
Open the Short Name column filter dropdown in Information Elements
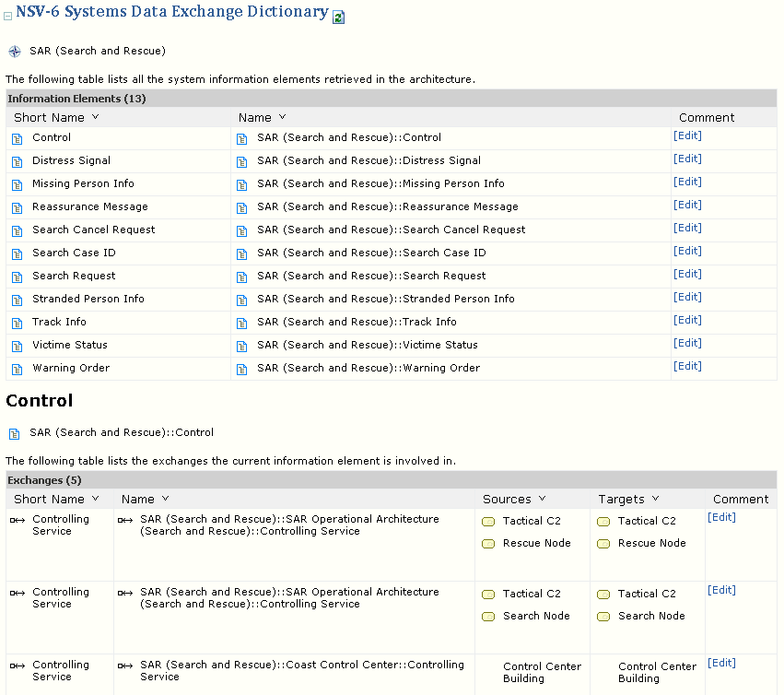click(x=96, y=117)
